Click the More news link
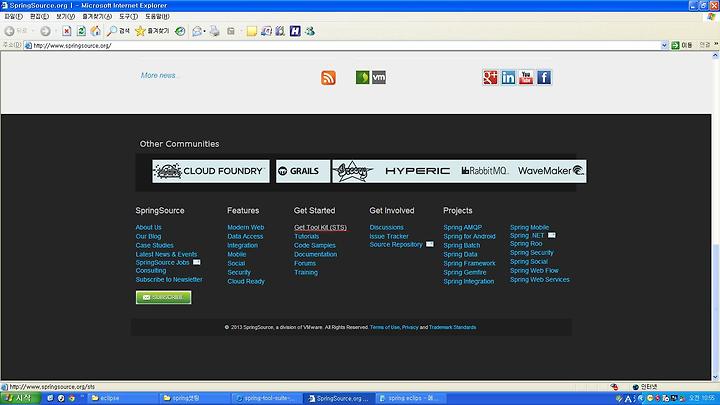This screenshot has width=720, height=405. [x=158, y=75]
